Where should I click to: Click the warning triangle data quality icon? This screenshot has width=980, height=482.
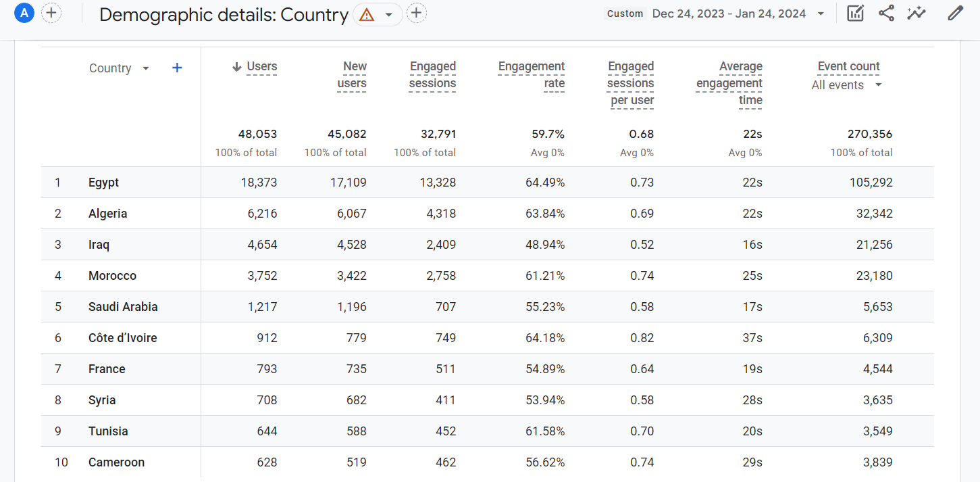pos(367,14)
